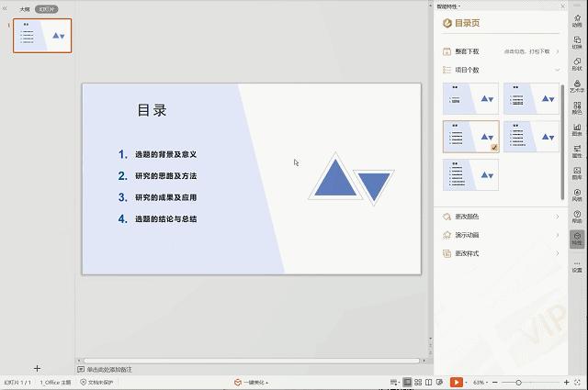Screen dimensions: 588x390
Task: Switch to slide sorter grid view
Action: 418,382
